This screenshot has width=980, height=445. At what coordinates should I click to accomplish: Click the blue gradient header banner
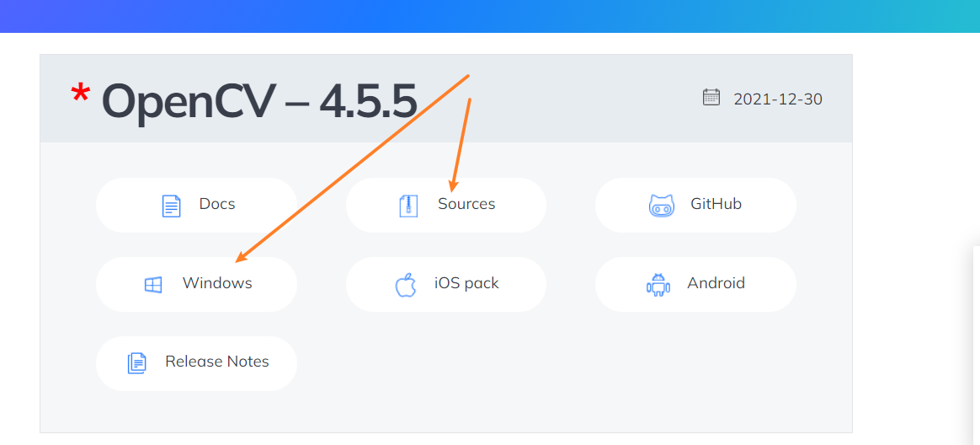(x=490, y=16)
